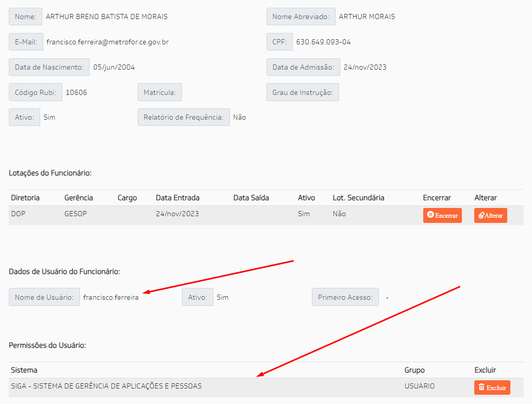This screenshot has height=404, width=532.
Task: Click the Lotações do Funcionário heading
Action: [50, 173]
